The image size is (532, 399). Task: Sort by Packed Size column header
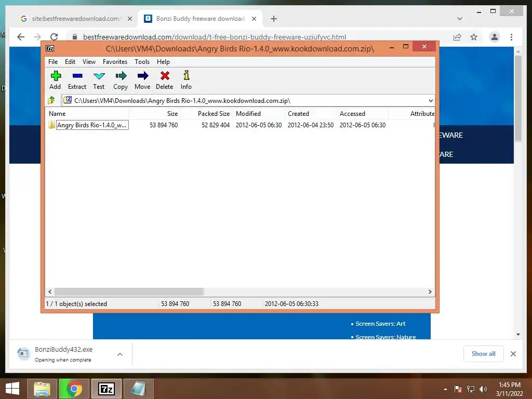click(206, 114)
